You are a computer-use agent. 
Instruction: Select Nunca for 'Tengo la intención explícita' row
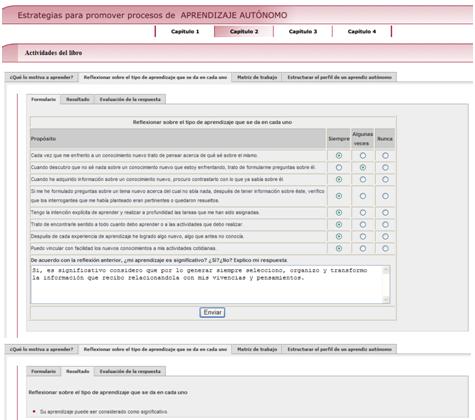point(385,212)
